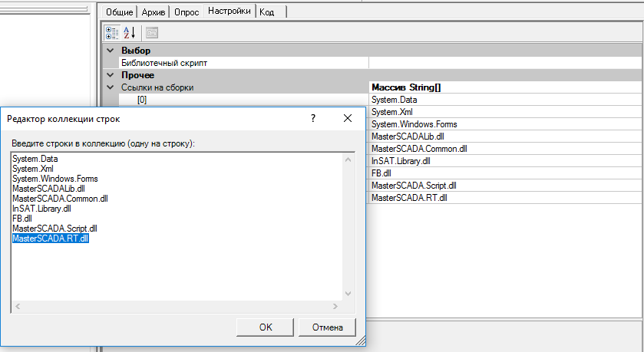Sort properties alphabetically

pos(130,33)
